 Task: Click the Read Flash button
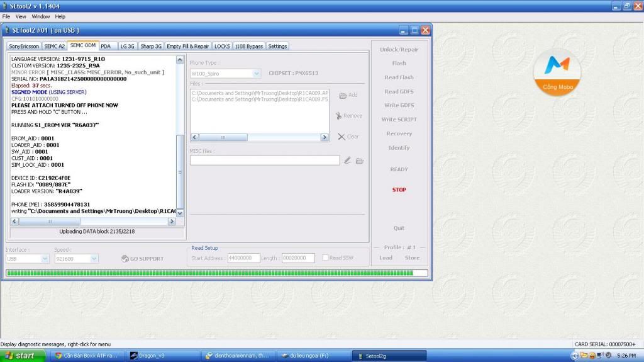click(x=399, y=77)
